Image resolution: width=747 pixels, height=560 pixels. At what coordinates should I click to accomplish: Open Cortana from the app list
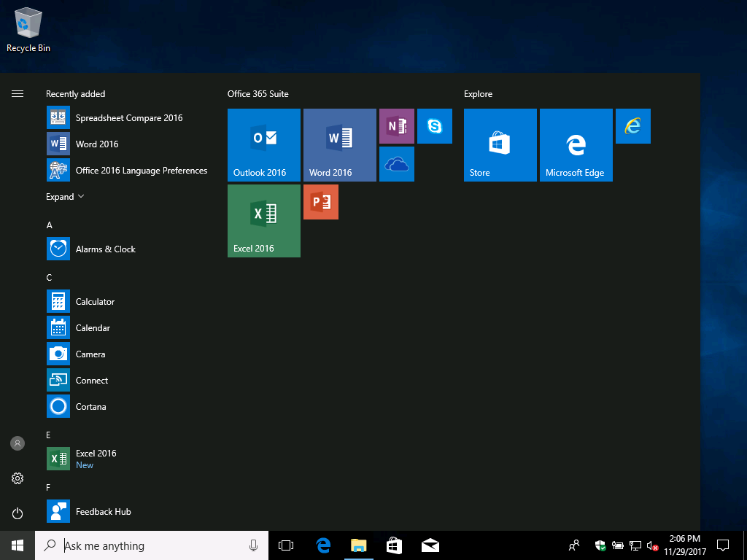(x=128, y=406)
